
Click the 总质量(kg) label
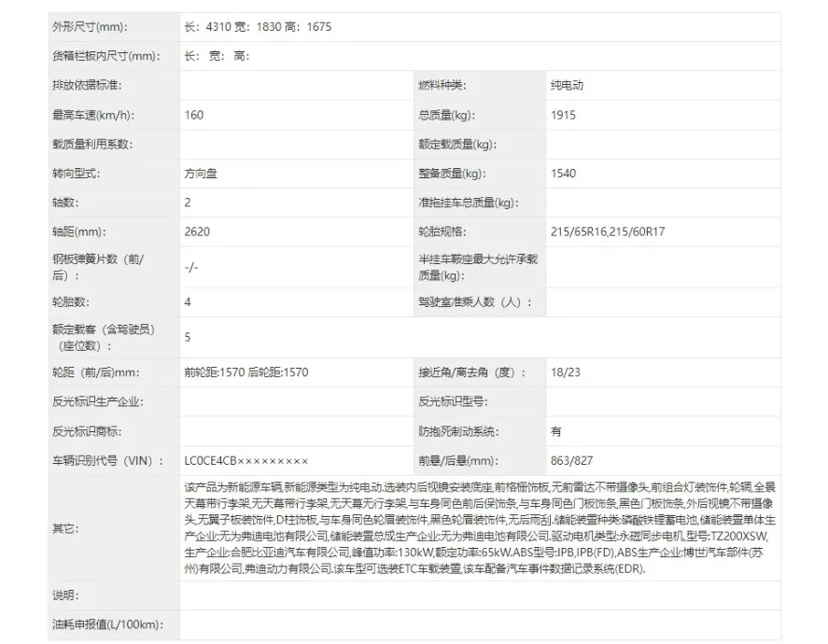click(x=447, y=115)
